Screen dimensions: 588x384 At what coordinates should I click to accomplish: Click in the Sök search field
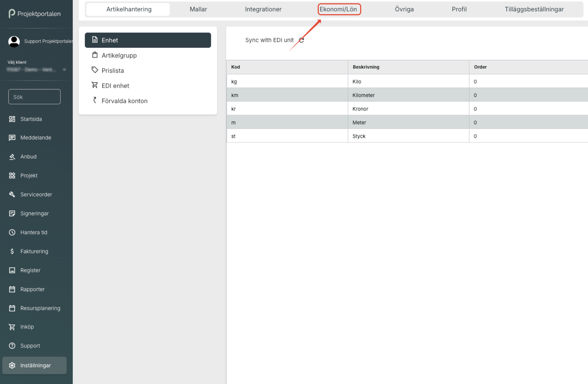pyautogui.click(x=34, y=97)
